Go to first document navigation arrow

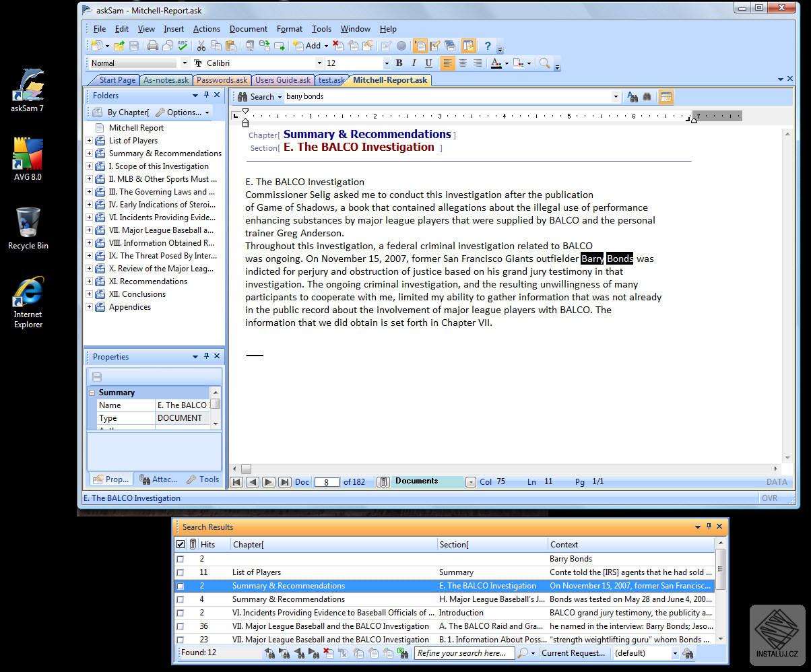pos(236,481)
